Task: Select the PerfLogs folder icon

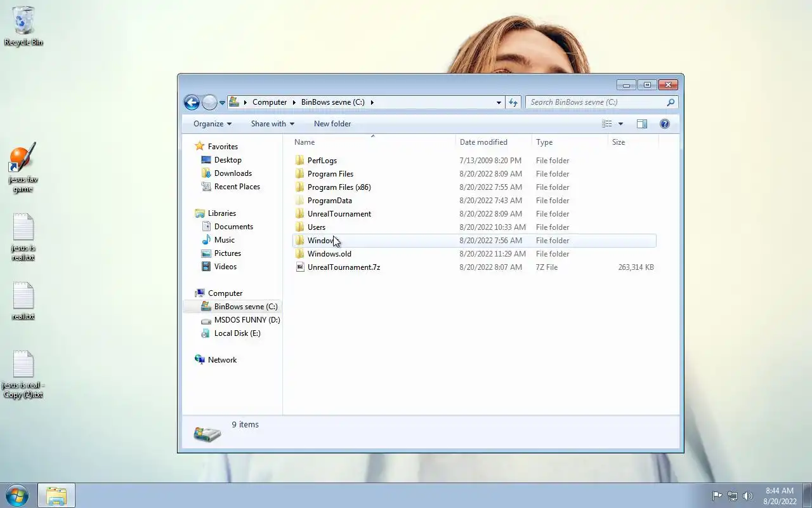Action: 300,161
